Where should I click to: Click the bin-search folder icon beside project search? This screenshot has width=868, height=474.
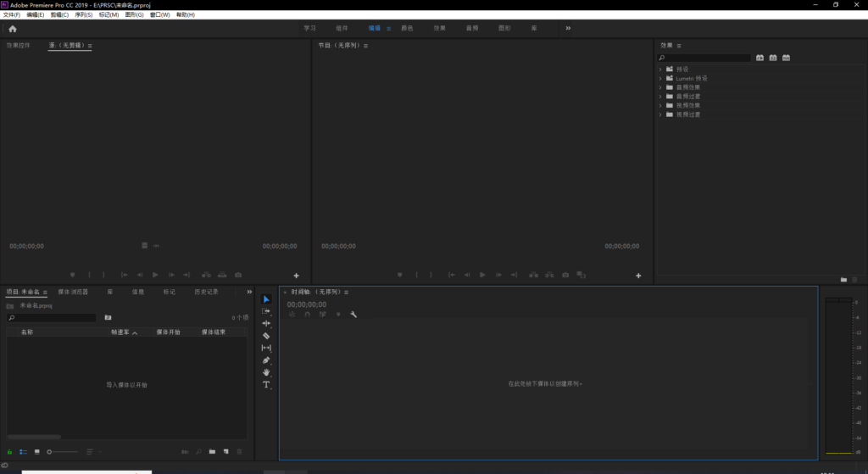(x=108, y=318)
